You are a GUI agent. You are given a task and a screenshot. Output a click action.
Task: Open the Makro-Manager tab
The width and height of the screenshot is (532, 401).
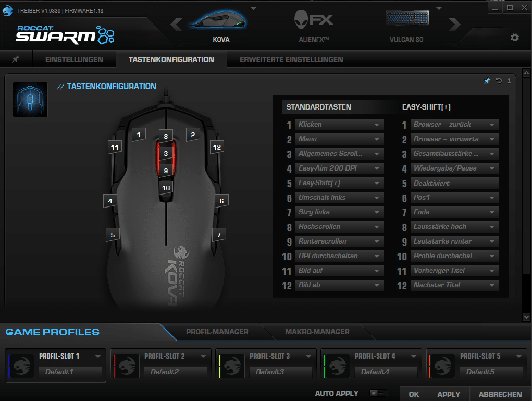pyautogui.click(x=317, y=332)
